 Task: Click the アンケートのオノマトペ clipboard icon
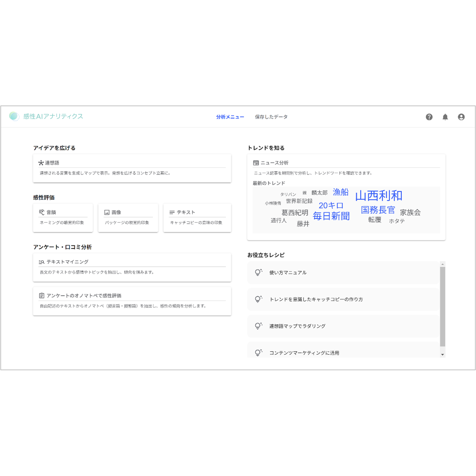42,296
